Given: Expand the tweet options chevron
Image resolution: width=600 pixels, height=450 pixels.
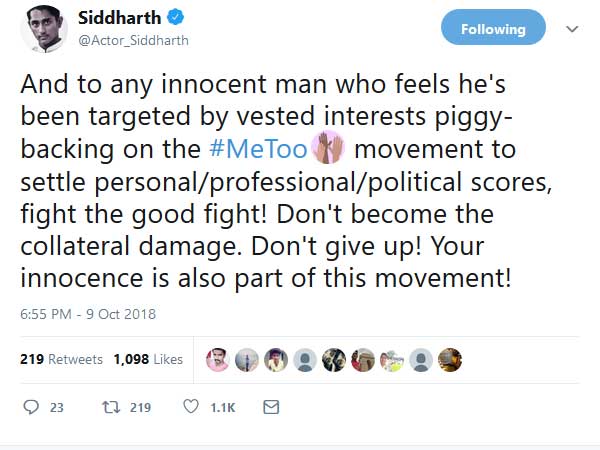Looking at the screenshot, I should click(x=573, y=29).
